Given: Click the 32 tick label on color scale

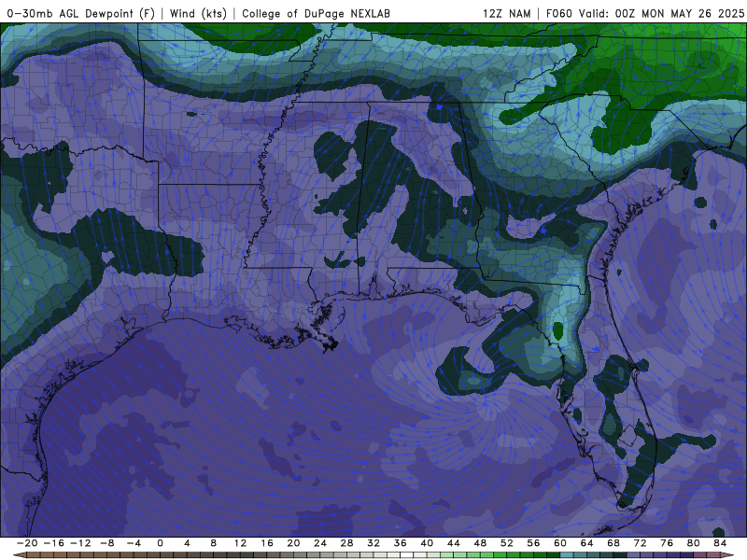Looking at the screenshot, I should point(373,543).
